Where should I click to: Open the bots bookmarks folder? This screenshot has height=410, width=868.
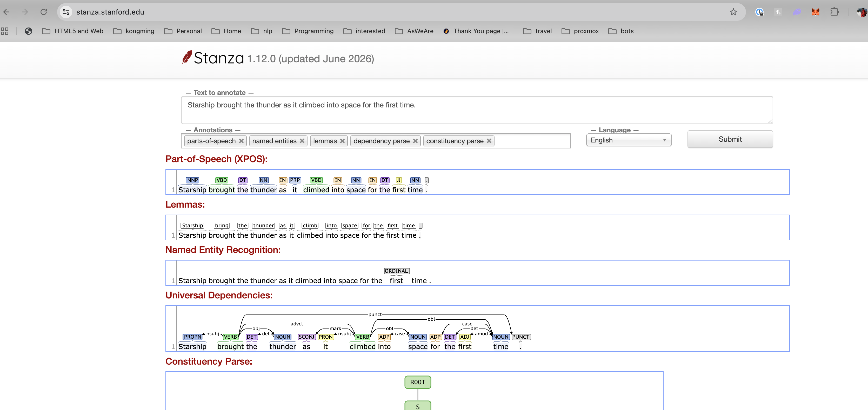621,31
